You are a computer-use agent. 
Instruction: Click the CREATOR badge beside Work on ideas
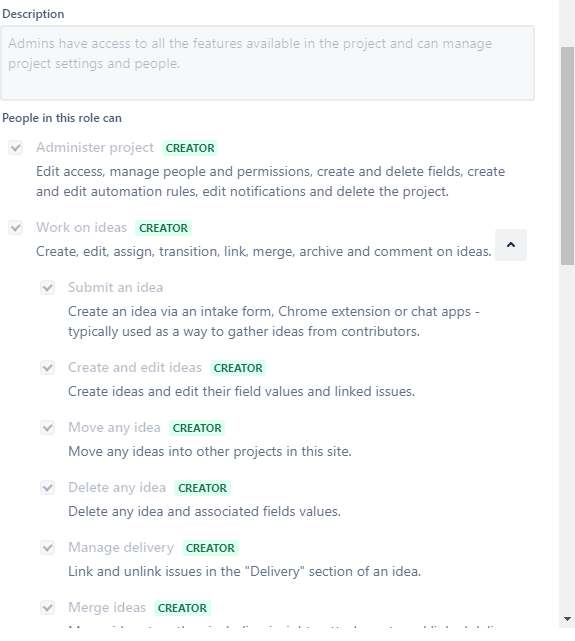[x=163, y=228]
